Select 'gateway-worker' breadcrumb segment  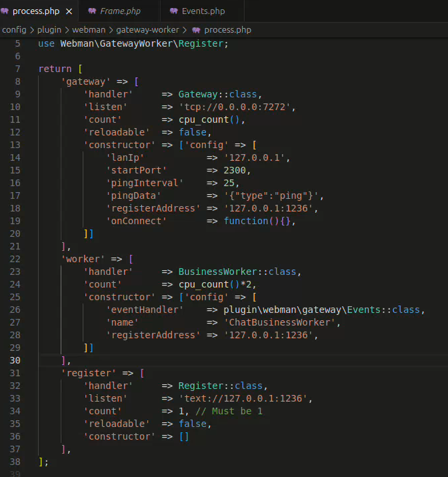147,30
